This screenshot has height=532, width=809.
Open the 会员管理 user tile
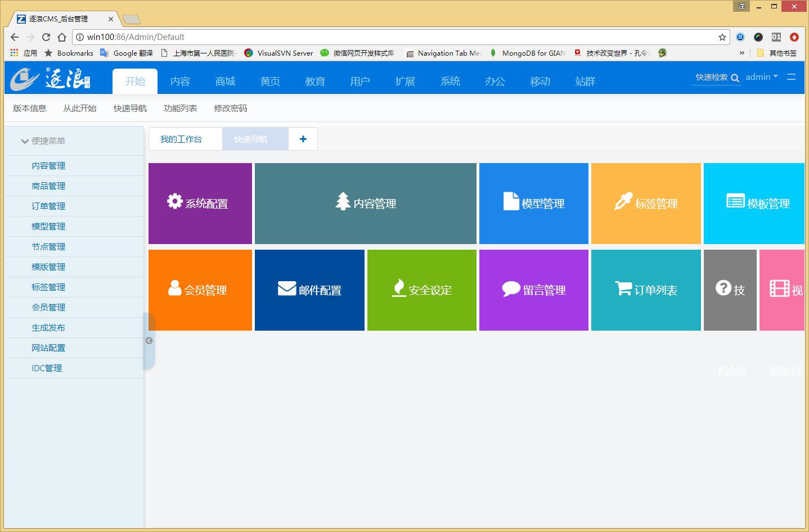(200, 290)
